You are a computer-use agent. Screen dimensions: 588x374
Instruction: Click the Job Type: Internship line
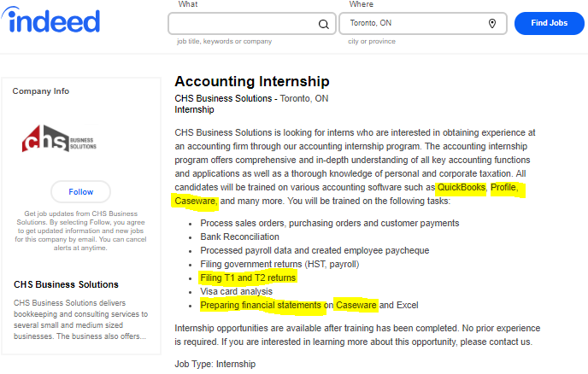point(215,364)
